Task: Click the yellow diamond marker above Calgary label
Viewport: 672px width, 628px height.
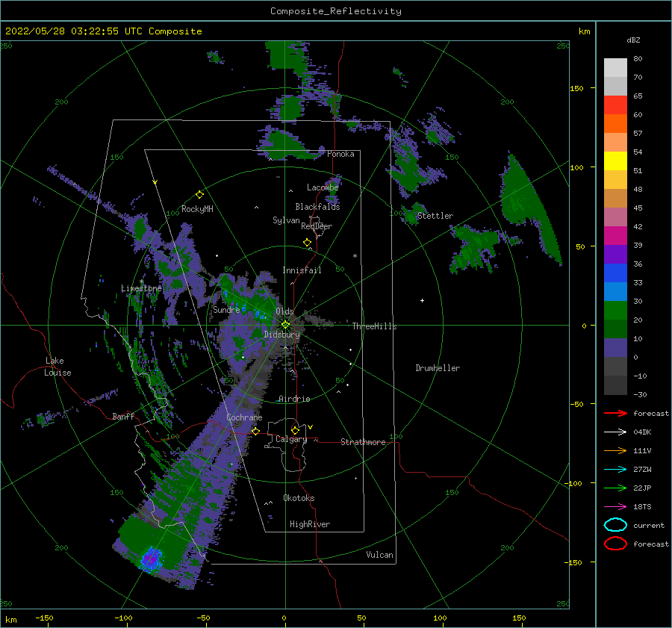Action: tap(295, 430)
